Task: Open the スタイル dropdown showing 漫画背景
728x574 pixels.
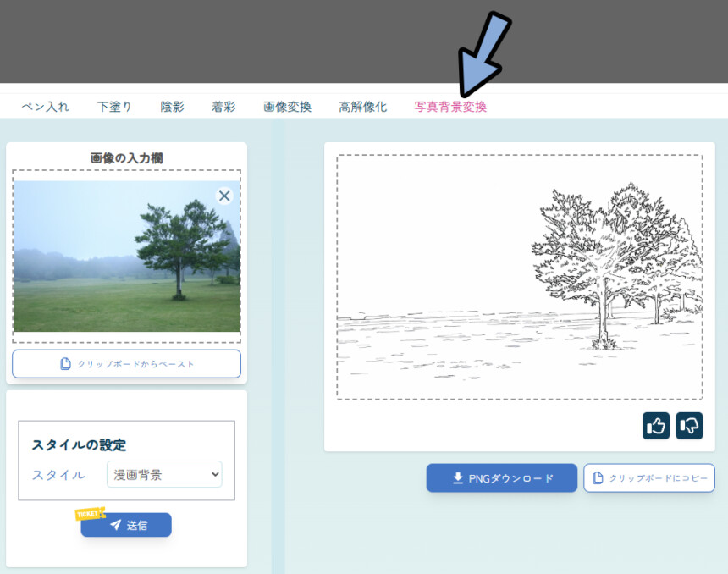Action: [x=164, y=475]
